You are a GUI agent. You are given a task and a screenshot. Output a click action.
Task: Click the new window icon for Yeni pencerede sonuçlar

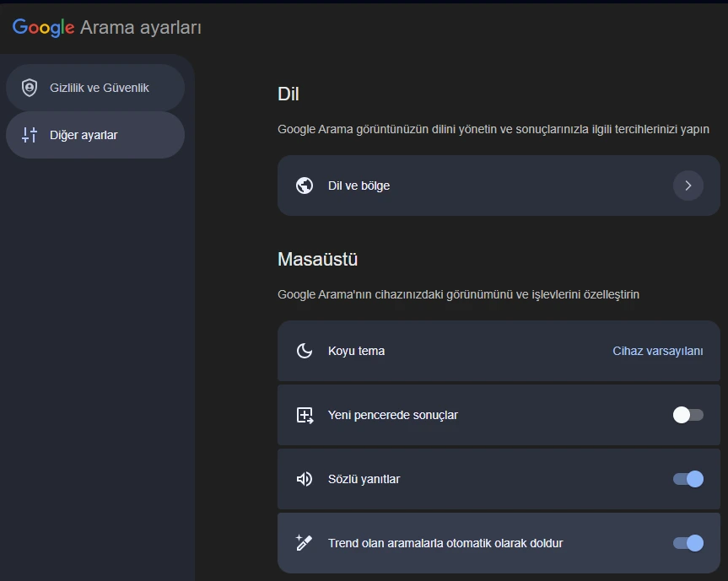coord(305,415)
